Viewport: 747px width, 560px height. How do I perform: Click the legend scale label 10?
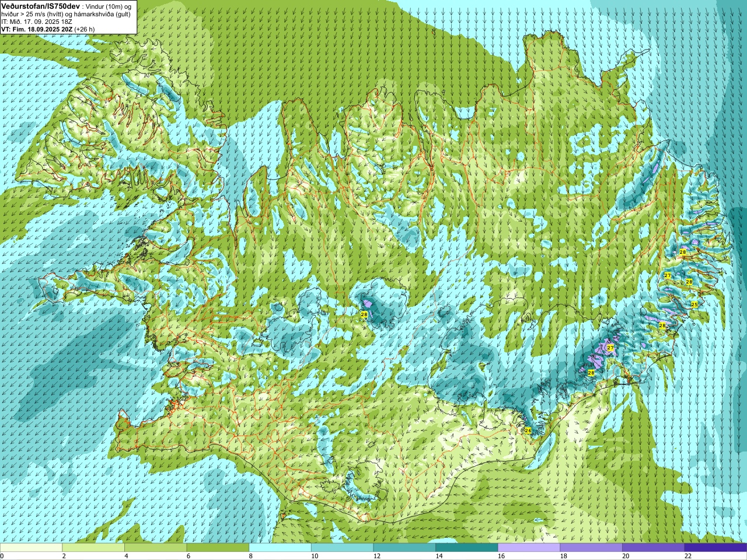click(315, 556)
